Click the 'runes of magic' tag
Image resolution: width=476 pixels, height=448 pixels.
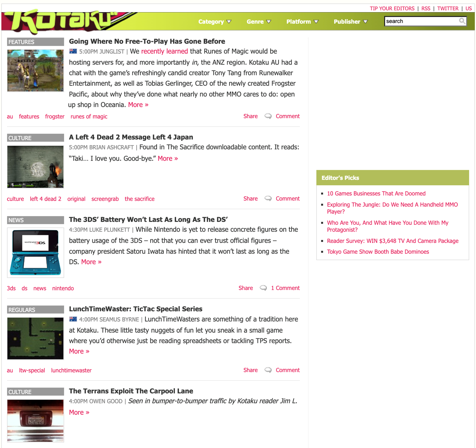click(x=89, y=117)
